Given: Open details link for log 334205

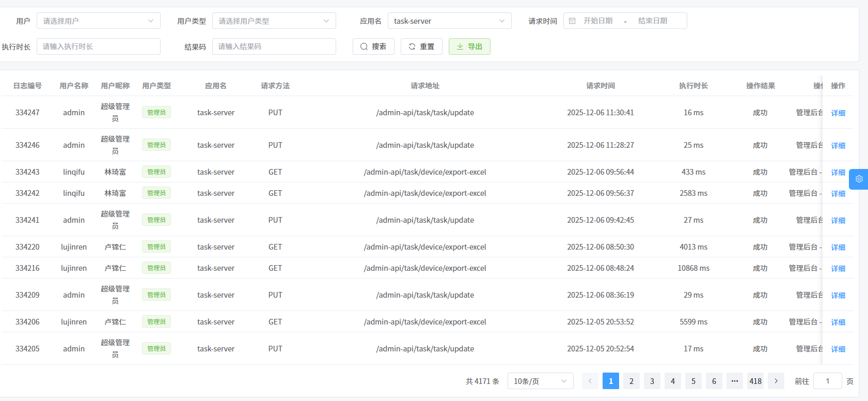Looking at the screenshot, I should tap(838, 349).
